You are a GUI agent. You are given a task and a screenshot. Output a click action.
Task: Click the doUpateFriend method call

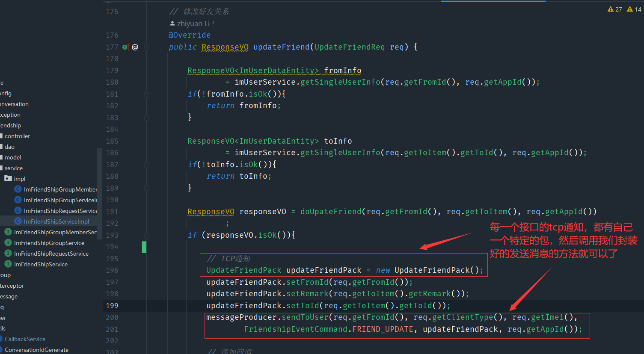331,212
